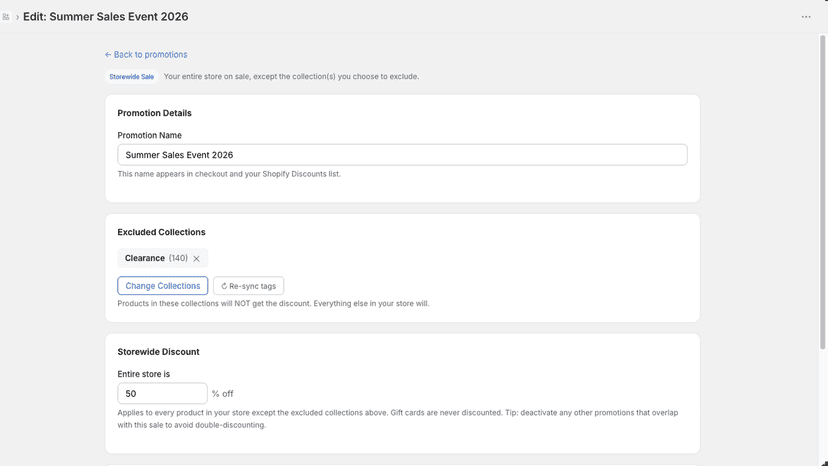Click the Promotion Details heading
The width and height of the screenshot is (828, 466).
(154, 113)
